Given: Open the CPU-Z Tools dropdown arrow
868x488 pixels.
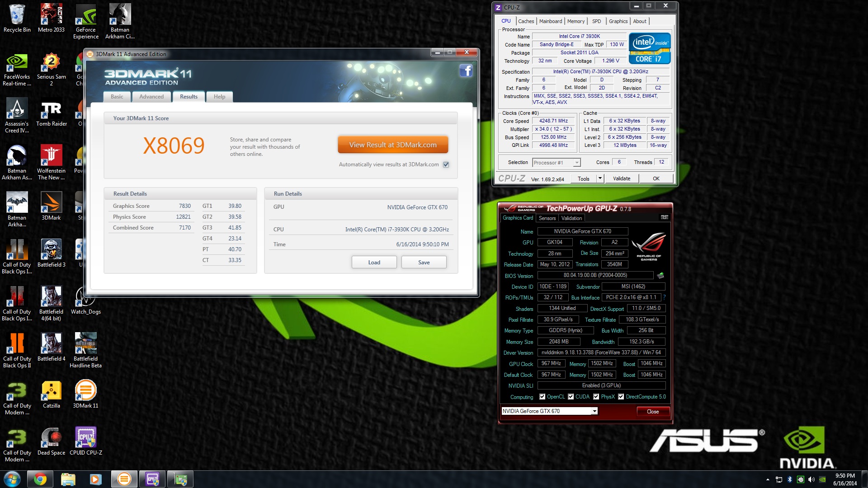Looking at the screenshot, I should [600, 178].
